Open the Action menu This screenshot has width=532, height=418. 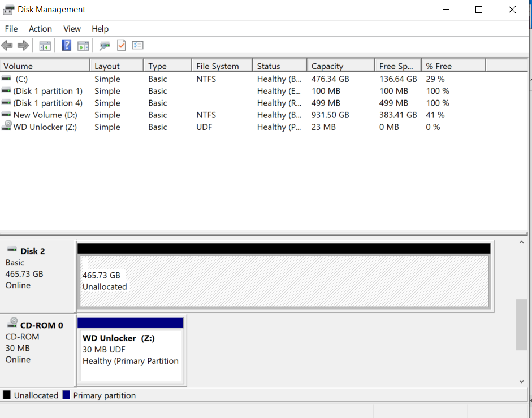(40, 29)
